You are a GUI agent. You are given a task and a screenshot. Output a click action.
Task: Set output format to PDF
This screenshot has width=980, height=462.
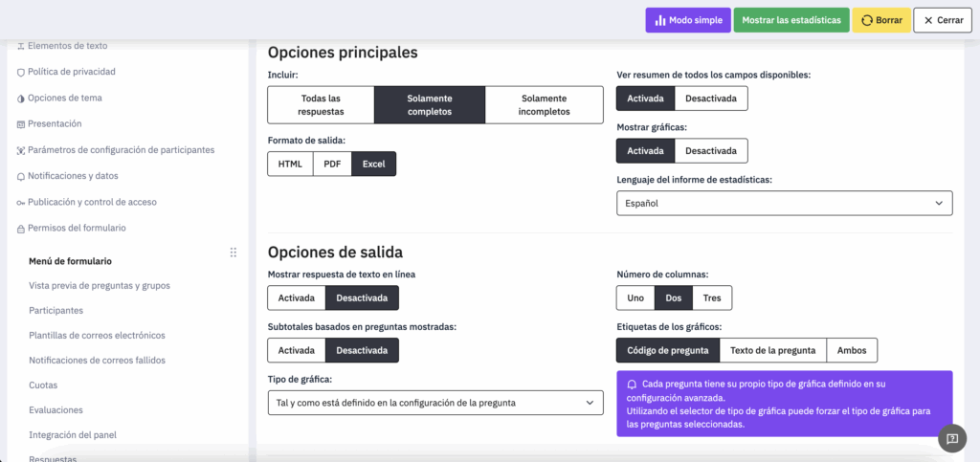click(x=332, y=164)
